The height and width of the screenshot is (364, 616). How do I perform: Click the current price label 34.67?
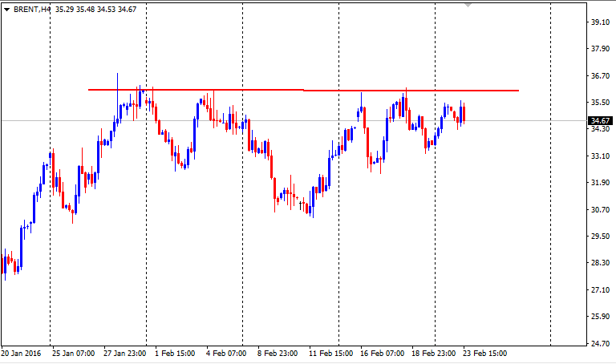tap(600, 120)
